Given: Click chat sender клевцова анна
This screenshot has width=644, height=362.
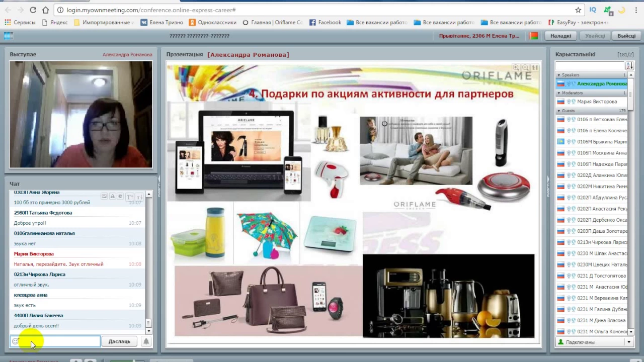Looking at the screenshot, I should coord(31,295).
